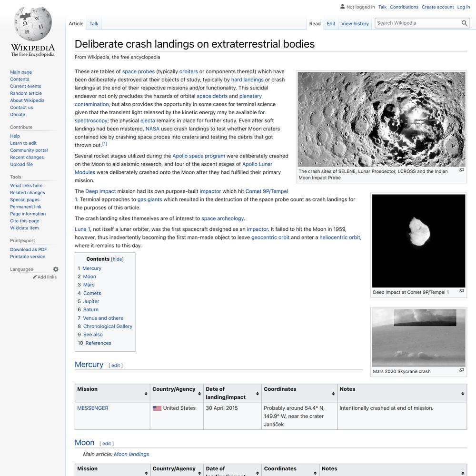Jump to Venus and others in Contents

point(103,318)
